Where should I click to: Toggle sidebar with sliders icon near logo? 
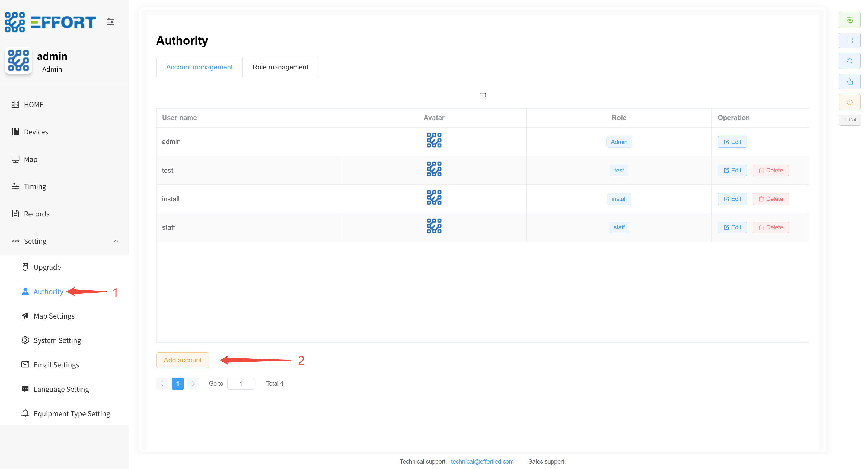(x=110, y=22)
